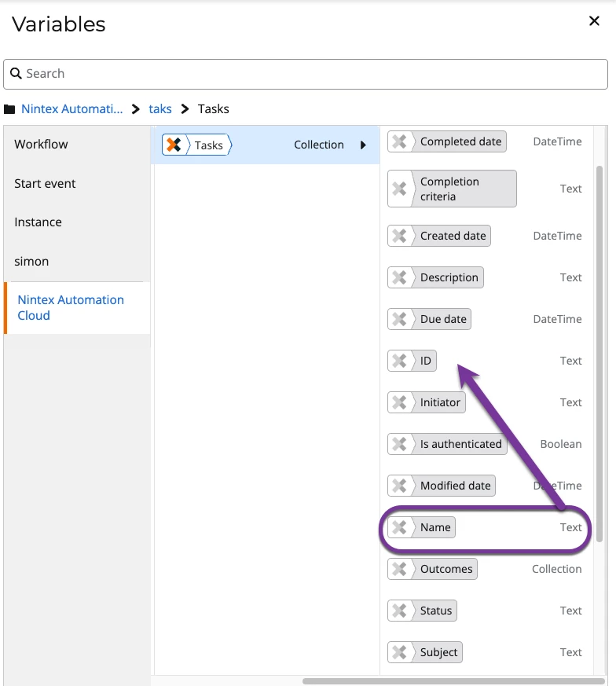Click the Search input field
The height and width of the screenshot is (686, 616).
coord(306,74)
